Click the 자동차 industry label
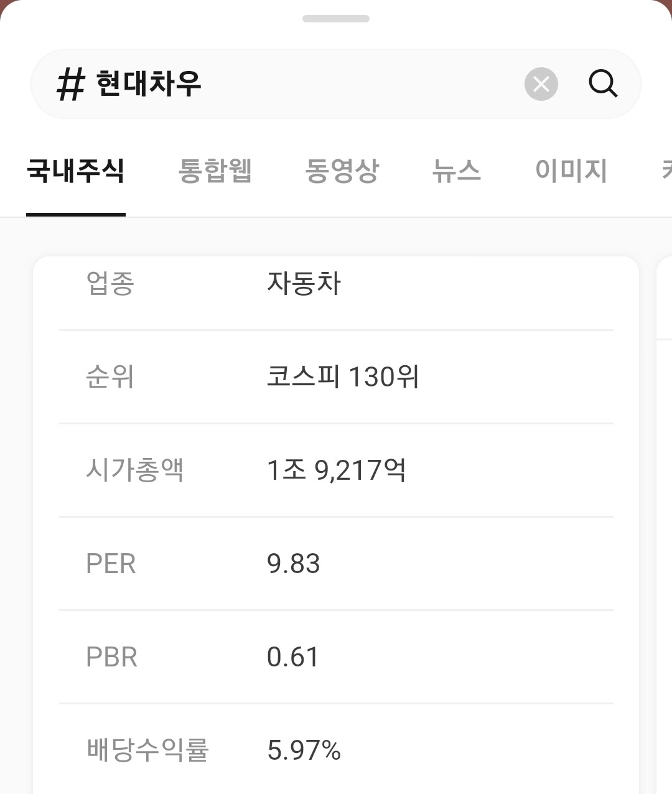This screenshot has width=672, height=794. coord(304,284)
